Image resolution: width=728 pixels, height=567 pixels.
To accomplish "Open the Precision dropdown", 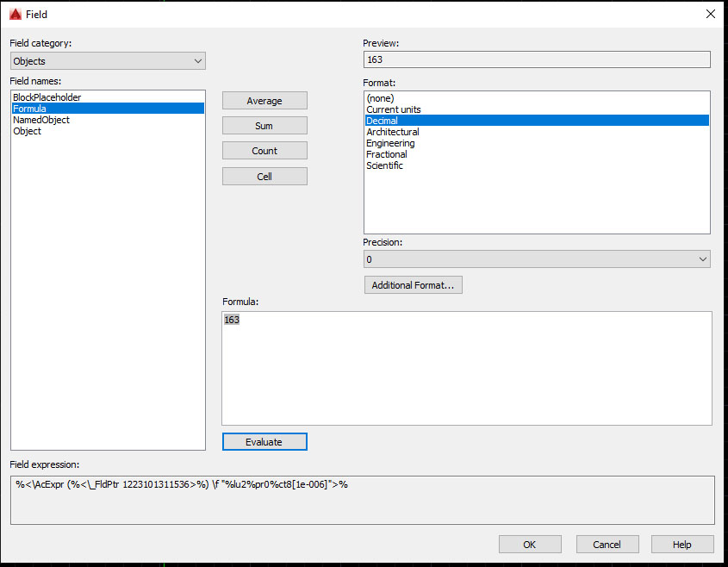I will pyautogui.click(x=702, y=259).
